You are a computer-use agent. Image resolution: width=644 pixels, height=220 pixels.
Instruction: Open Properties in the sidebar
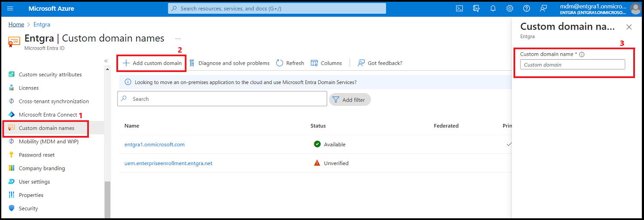point(31,195)
